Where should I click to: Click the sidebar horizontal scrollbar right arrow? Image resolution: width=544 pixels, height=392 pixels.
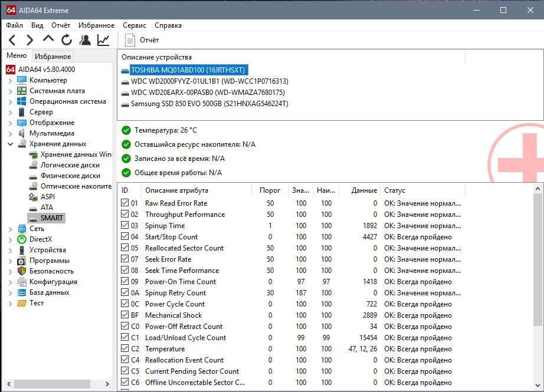(x=107, y=384)
